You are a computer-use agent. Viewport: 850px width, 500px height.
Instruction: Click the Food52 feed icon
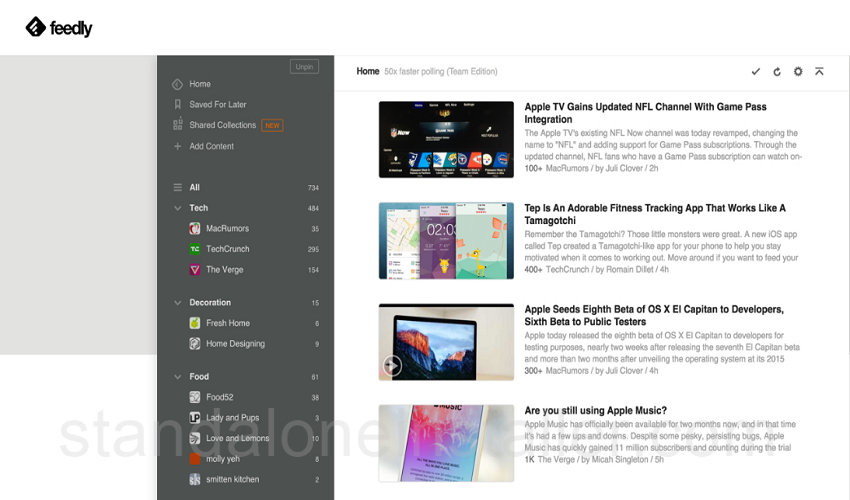[x=195, y=397]
